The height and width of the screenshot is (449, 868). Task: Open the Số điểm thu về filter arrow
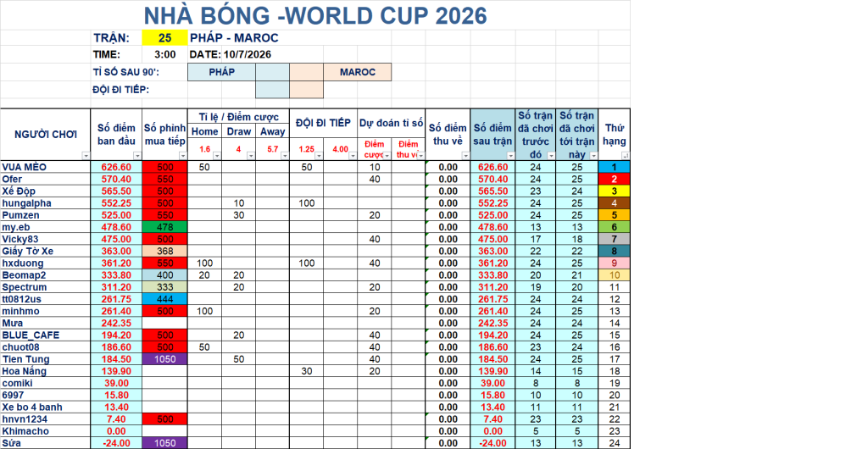click(x=465, y=156)
